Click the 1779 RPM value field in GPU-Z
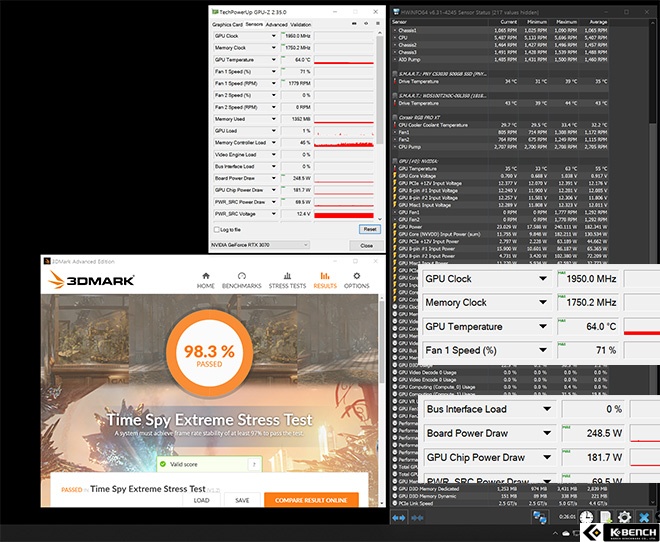Screen dimensions: 660x542 click(296, 83)
